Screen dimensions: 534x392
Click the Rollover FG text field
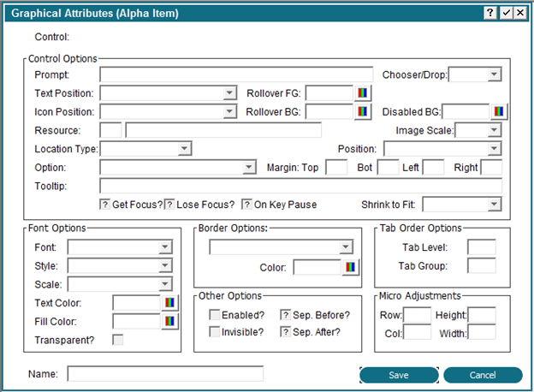click(x=329, y=93)
